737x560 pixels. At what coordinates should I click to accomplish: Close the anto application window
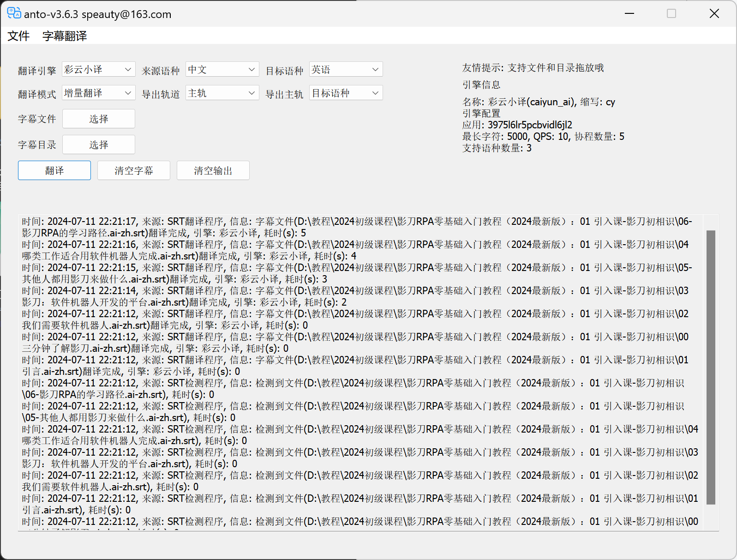(x=714, y=14)
